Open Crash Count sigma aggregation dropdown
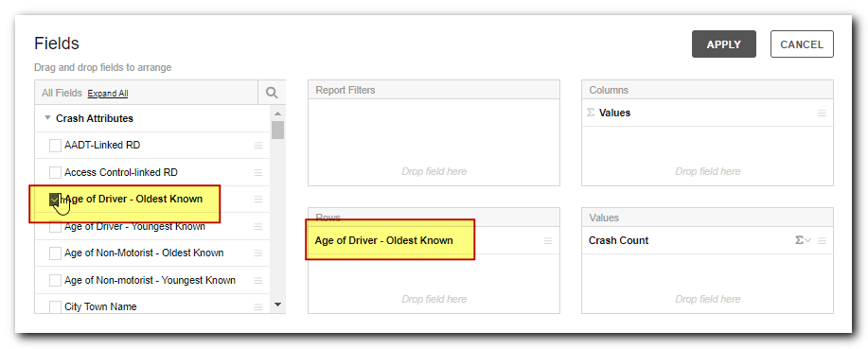 [803, 240]
